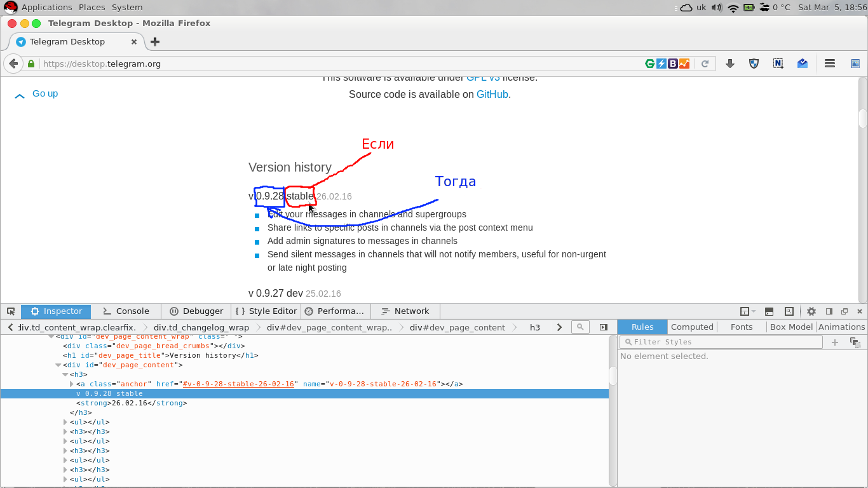Select div#dev_page_content breadcrumb

pos(458,328)
